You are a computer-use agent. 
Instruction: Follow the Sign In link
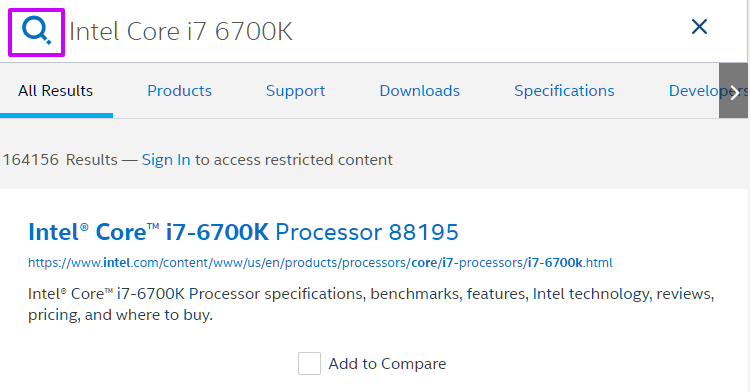click(x=166, y=160)
